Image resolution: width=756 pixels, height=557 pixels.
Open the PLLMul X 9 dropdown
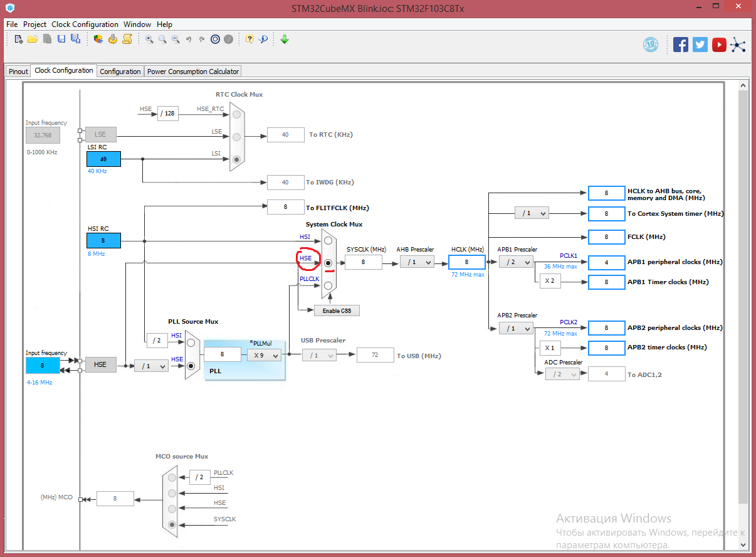click(264, 355)
